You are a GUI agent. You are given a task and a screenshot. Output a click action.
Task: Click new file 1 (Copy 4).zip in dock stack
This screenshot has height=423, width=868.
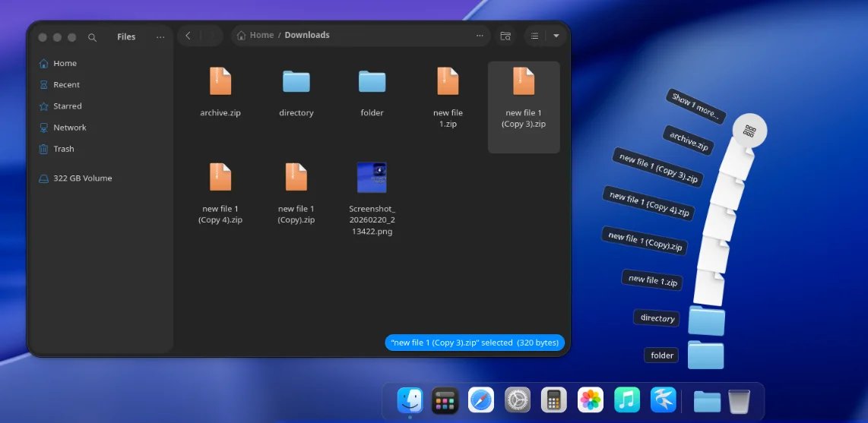(648, 202)
